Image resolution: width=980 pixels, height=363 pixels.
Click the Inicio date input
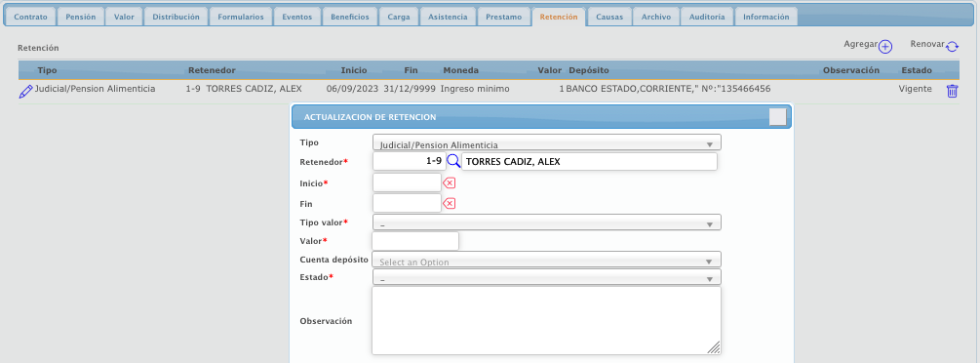[407, 182]
